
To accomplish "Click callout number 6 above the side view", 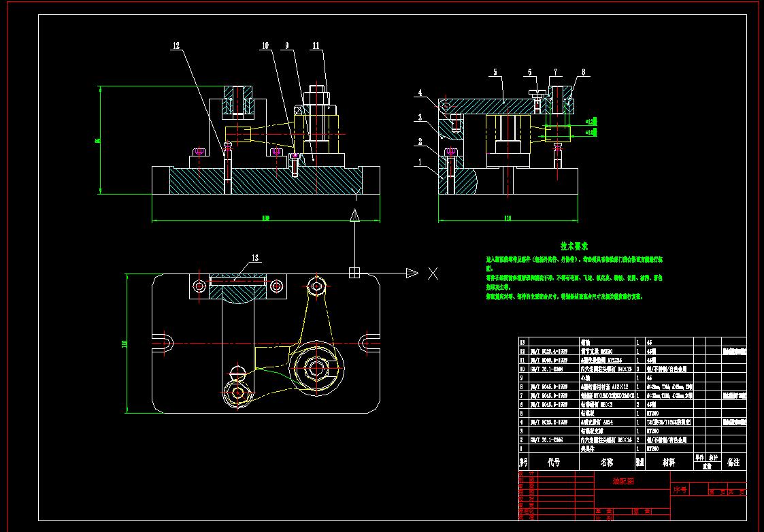I will point(530,72).
